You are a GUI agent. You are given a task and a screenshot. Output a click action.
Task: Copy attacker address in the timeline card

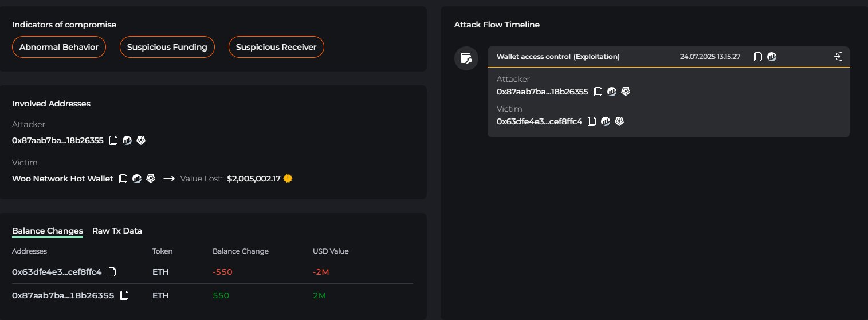click(598, 92)
